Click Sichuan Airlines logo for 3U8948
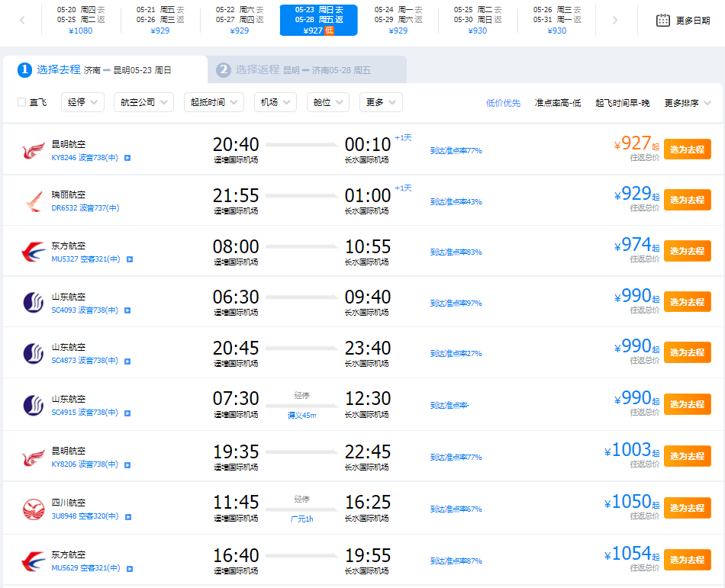 [x=34, y=509]
